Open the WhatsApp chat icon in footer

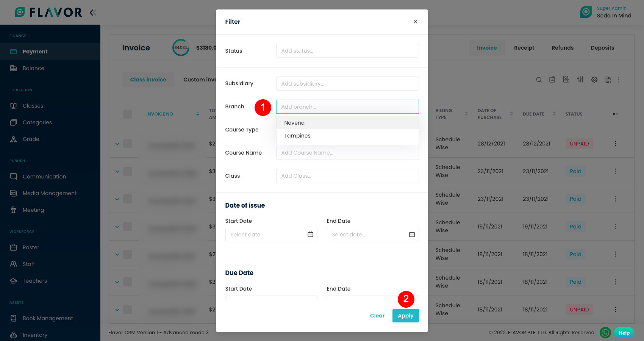tap(605, 333)
